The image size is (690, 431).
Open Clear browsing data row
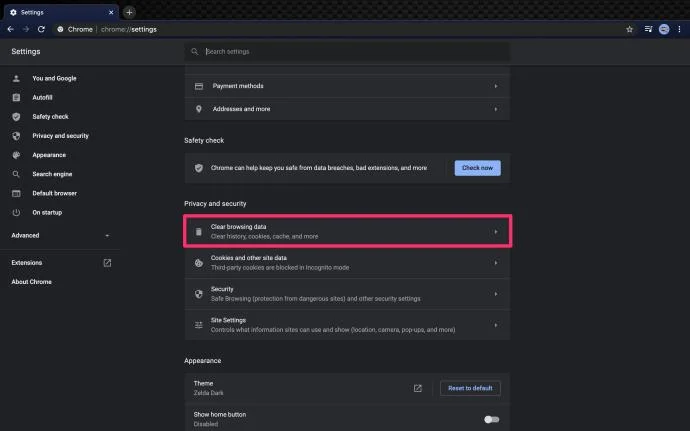click(347, 232)
